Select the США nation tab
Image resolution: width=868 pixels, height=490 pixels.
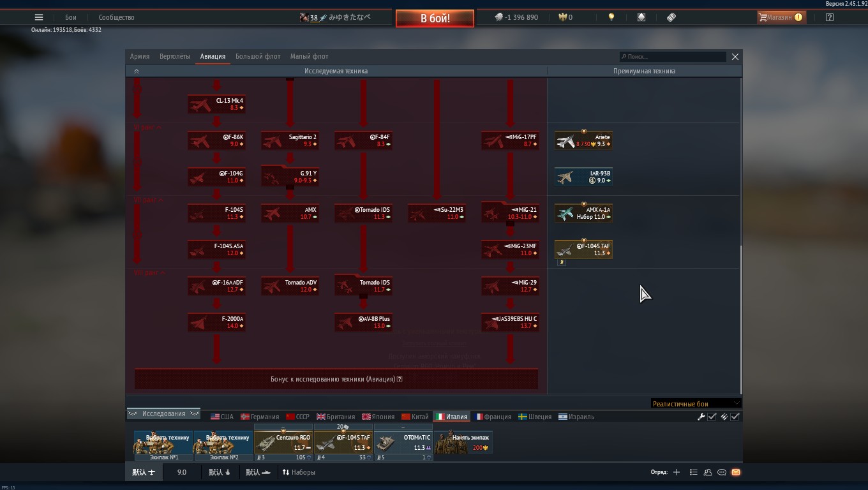point(222,417)
